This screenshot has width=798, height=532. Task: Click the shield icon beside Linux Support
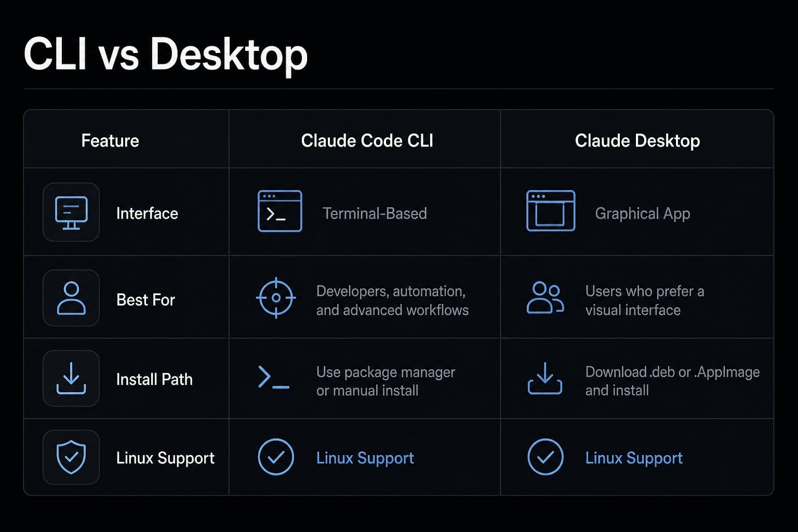(x=71, y=457)
